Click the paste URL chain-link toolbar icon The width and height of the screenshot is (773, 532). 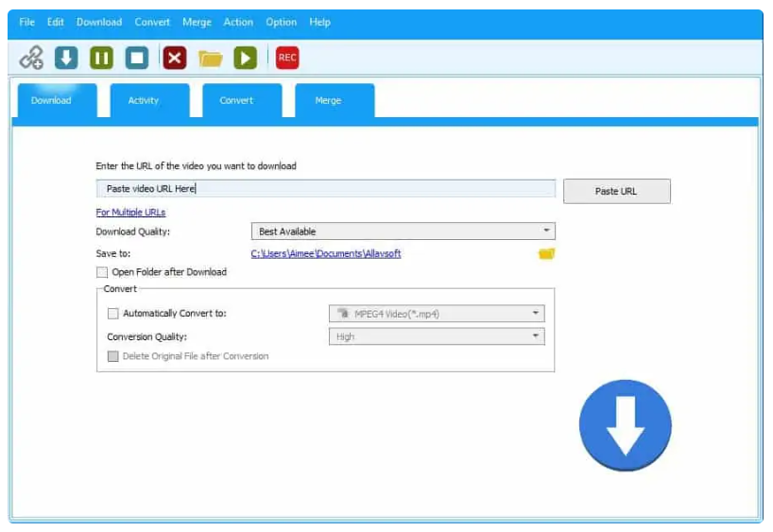tap(31, 58)
